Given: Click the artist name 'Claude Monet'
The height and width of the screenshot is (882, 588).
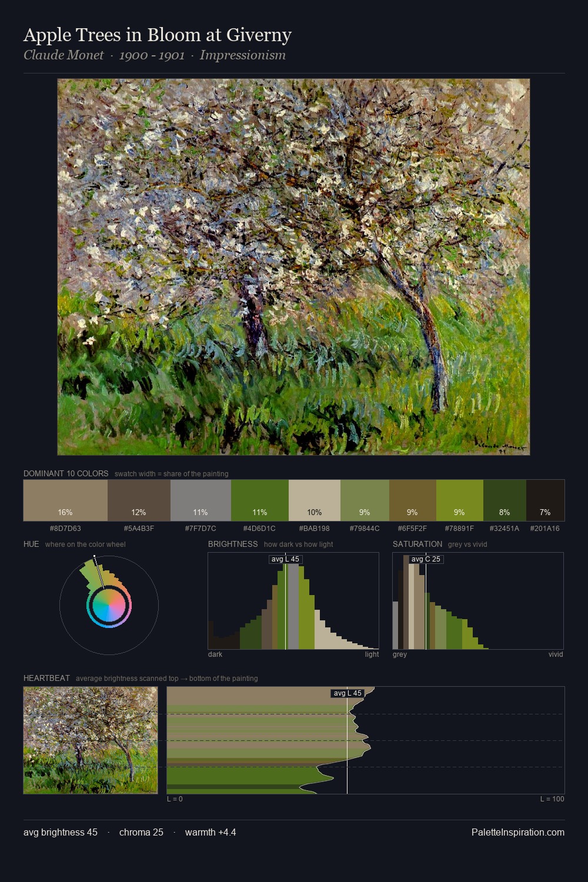Looking at the screenshot, I should coord(64,55).
